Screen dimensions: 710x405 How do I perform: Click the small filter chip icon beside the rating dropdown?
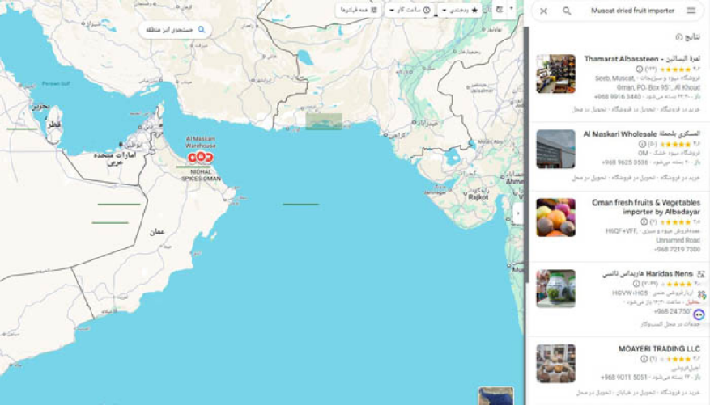tap(499, 10)
